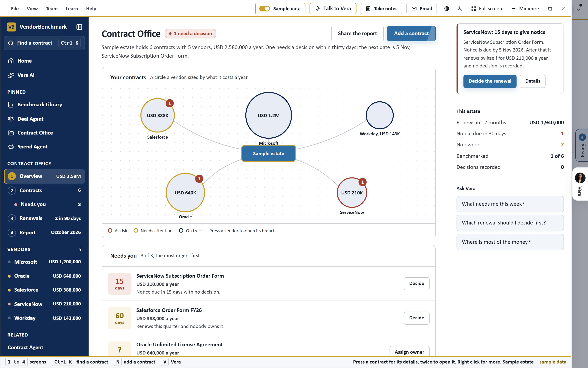The image size is (588, 368).
Task: Open Oracle vendor in sidebar
Action: coord(44,276)
